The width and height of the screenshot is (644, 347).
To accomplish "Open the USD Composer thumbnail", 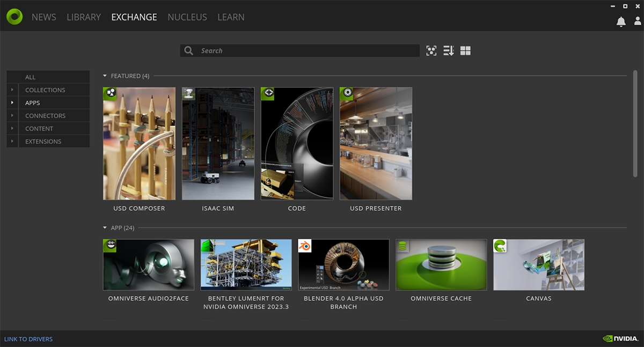I will pyautogui.click(x=140, y=144).
